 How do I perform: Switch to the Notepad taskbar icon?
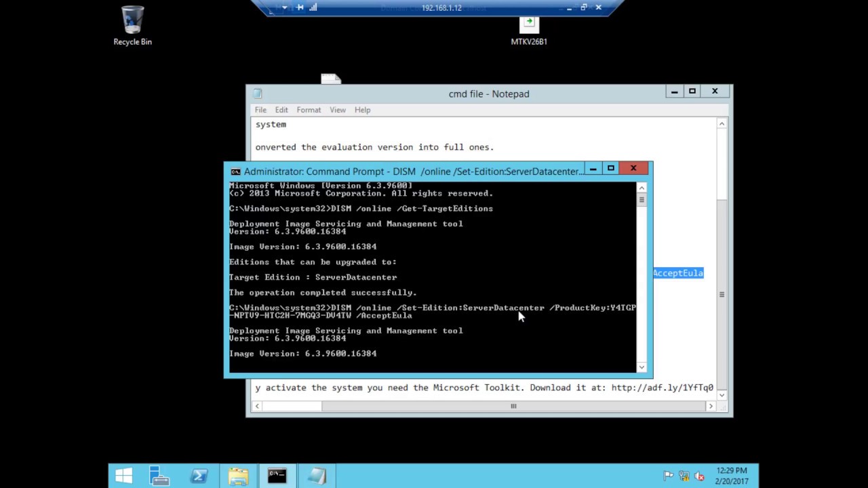317,476
